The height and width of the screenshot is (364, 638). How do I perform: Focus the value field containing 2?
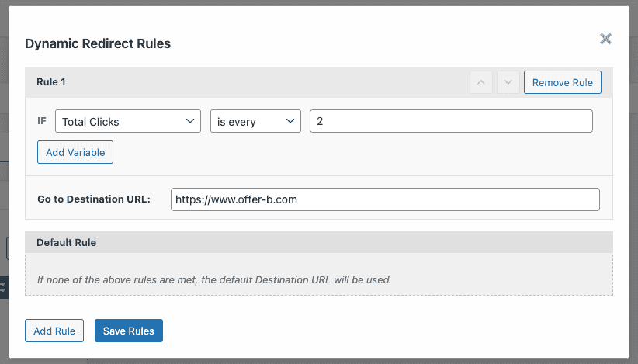451,121
